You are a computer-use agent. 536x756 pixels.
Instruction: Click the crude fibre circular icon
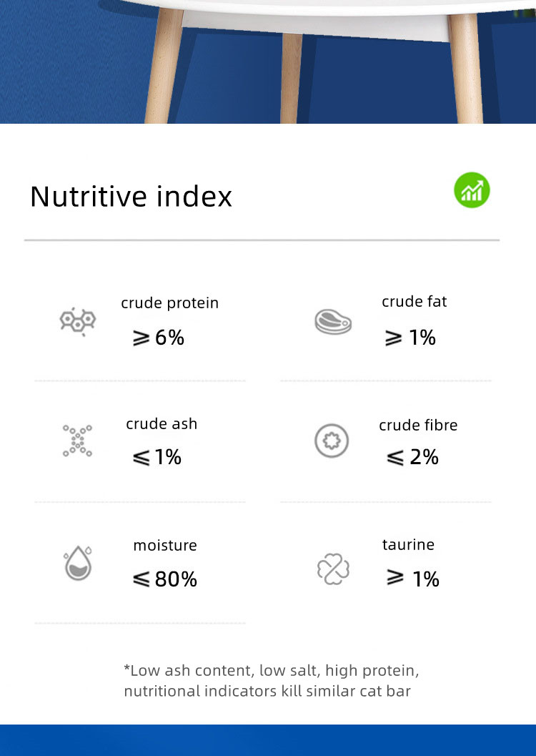click(x=332, y=441)
